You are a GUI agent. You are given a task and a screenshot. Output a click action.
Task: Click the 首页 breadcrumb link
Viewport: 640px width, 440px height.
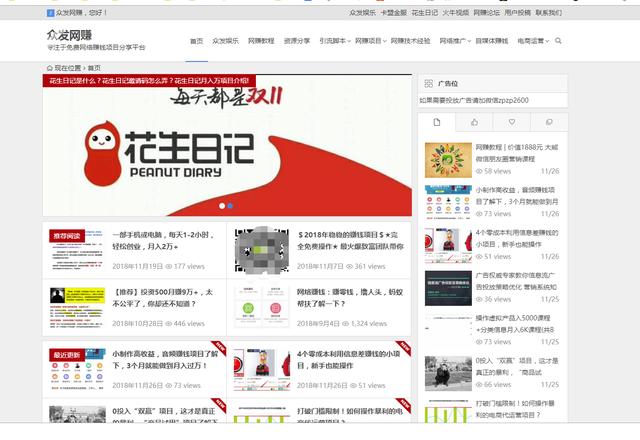(94, 68)
